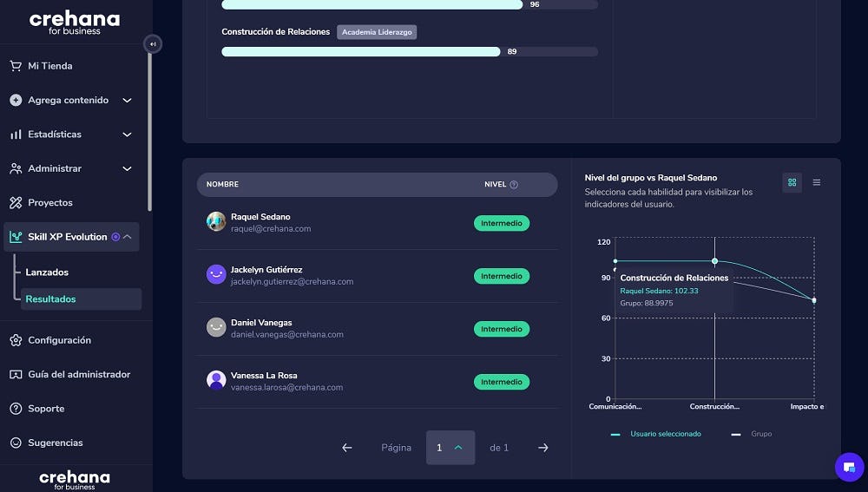This screenshot has height=492, width=868.
Task: Open Lanzados in the sidebar
Action: pyautogui.click(x=47, y=272)
